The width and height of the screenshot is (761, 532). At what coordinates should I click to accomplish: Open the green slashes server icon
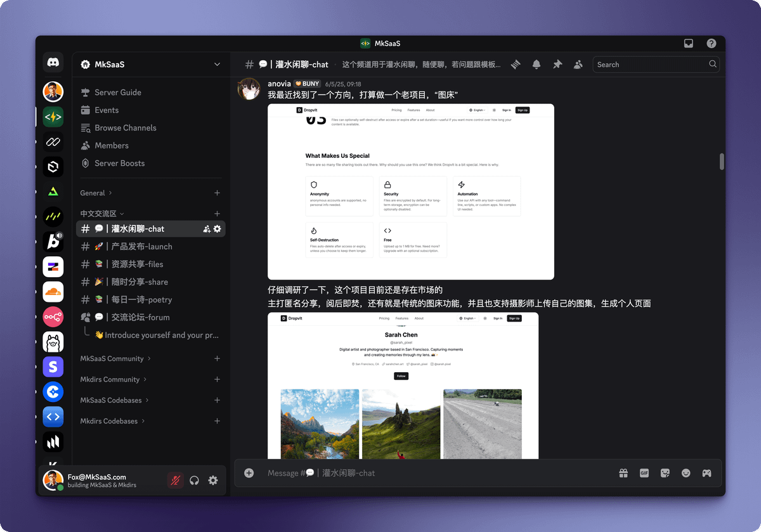(x=53, y=217)
